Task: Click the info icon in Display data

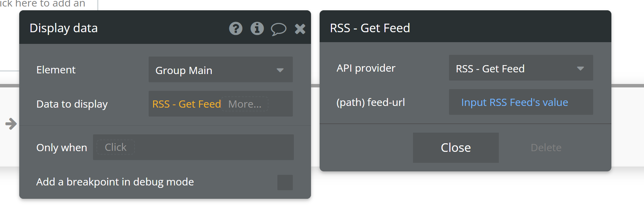Action: [257, 28]
